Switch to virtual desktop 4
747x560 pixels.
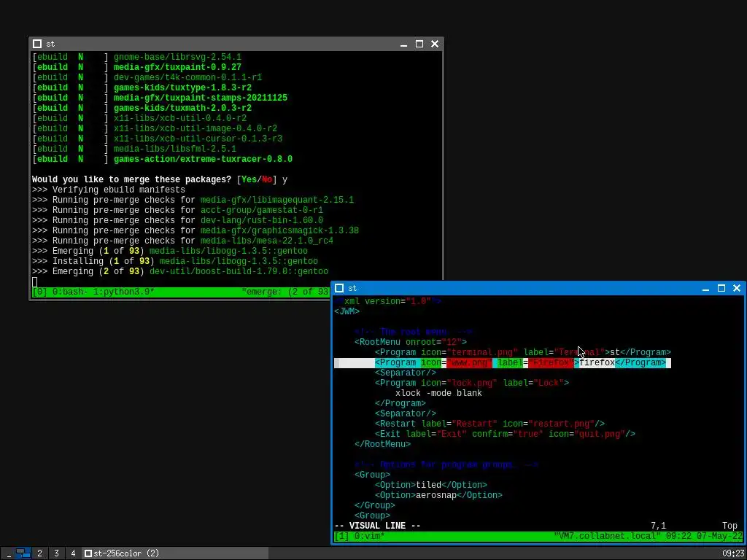(x=73, y=553)
